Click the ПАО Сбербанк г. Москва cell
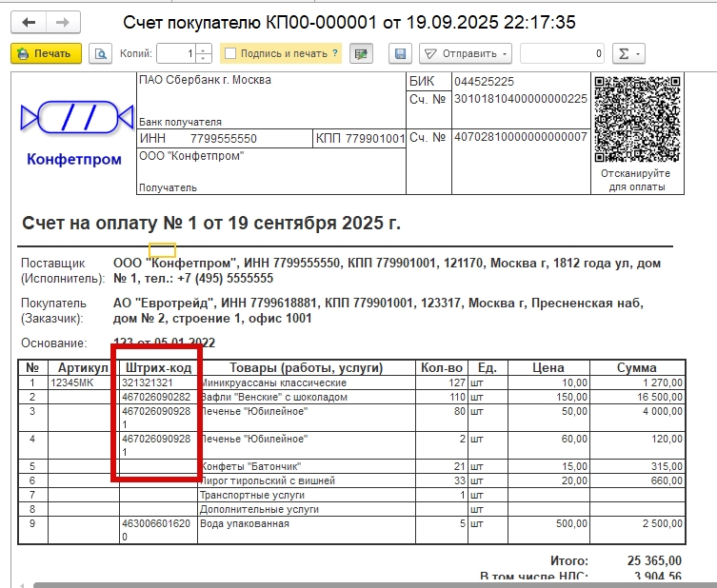This screenshot has width=717, height=588. point(271,101)
